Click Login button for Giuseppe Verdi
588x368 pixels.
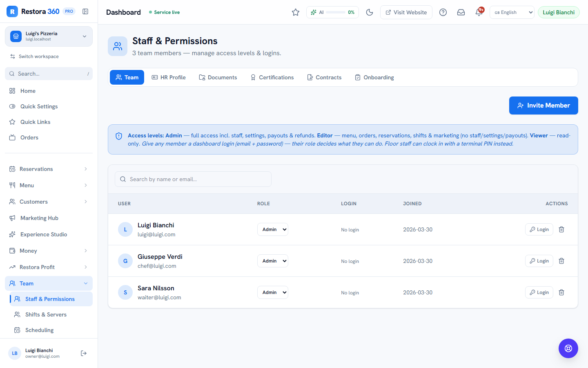(x=539, y=261)
